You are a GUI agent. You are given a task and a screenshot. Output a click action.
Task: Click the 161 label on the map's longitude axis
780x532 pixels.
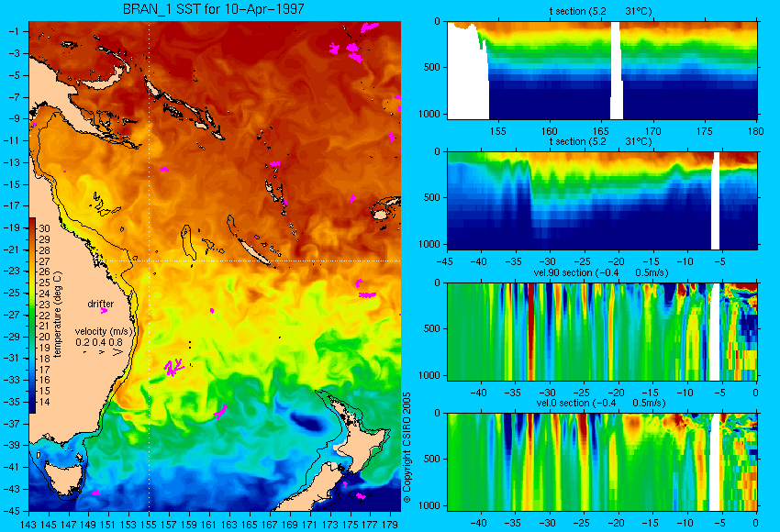click(x=209, y=525)
